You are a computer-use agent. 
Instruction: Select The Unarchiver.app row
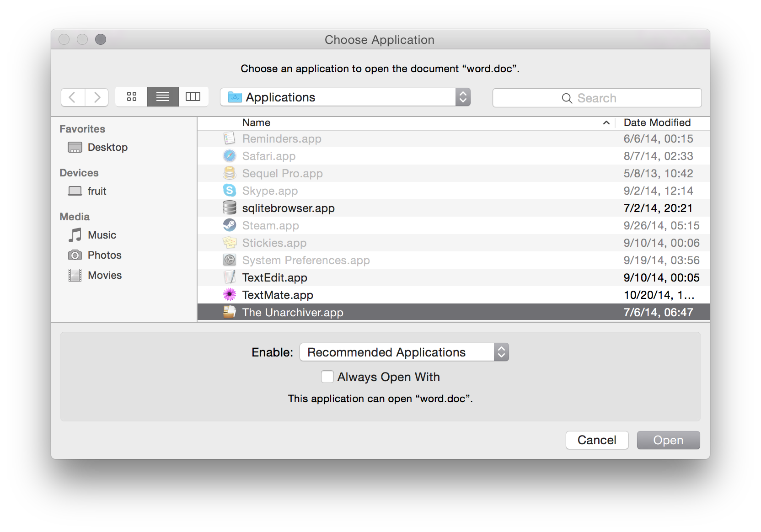[454, 312]
